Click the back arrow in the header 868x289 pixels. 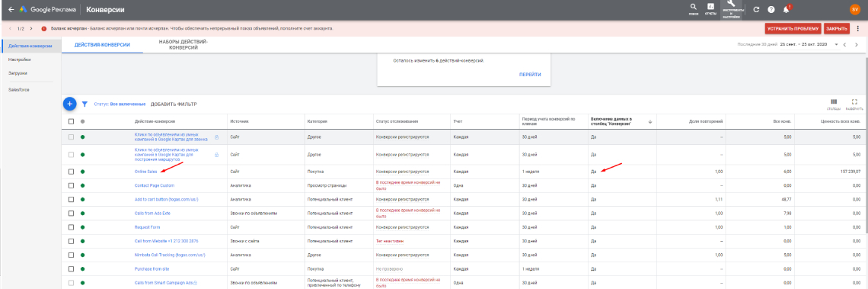(11, 9)
